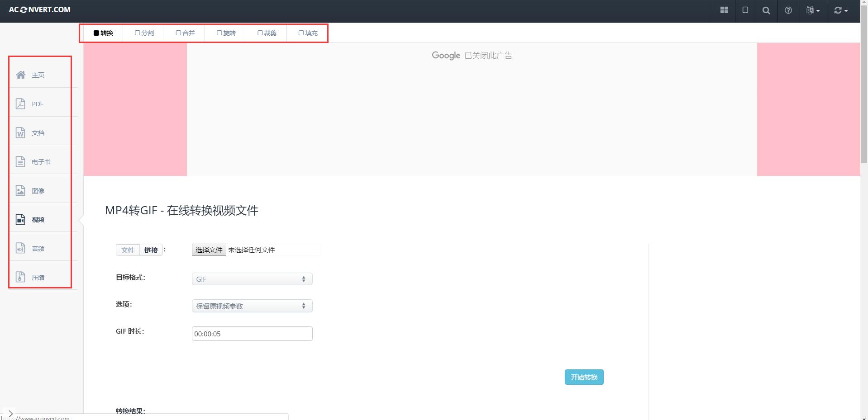Switch to the 旋转 tab
Screen dimensions: 868x420
226,33
